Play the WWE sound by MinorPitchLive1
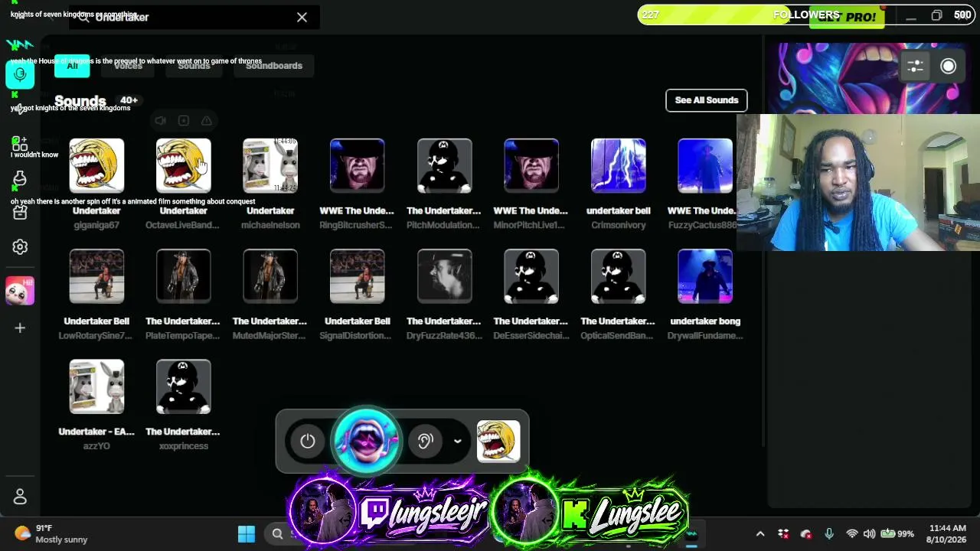980x551 pixels. point(531,166)
